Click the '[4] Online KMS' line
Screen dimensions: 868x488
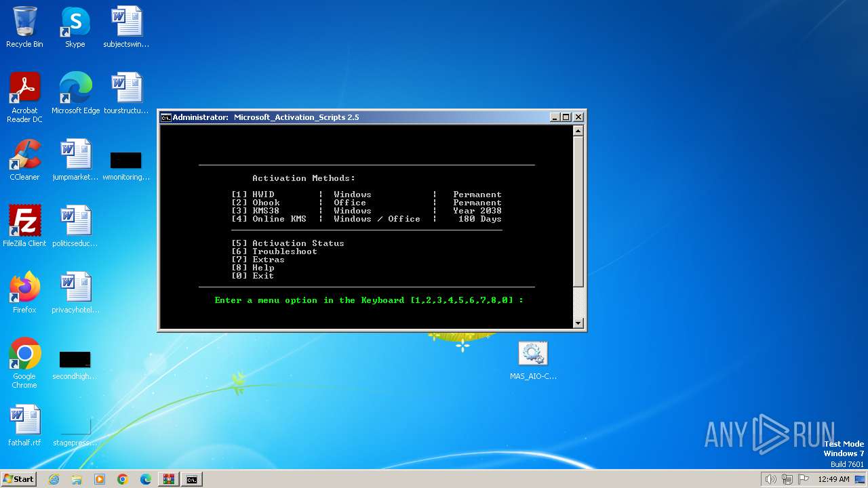click(x=366, y=219)
